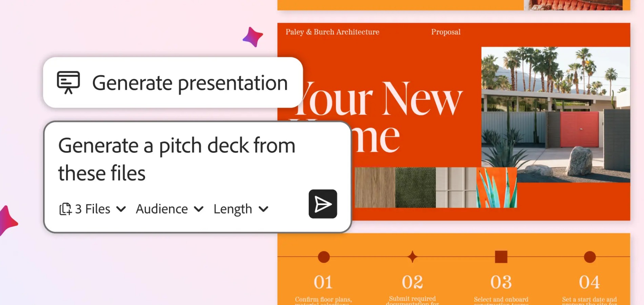Click the circle marker above step 04
644x305 pixels.
click(589, 257)
